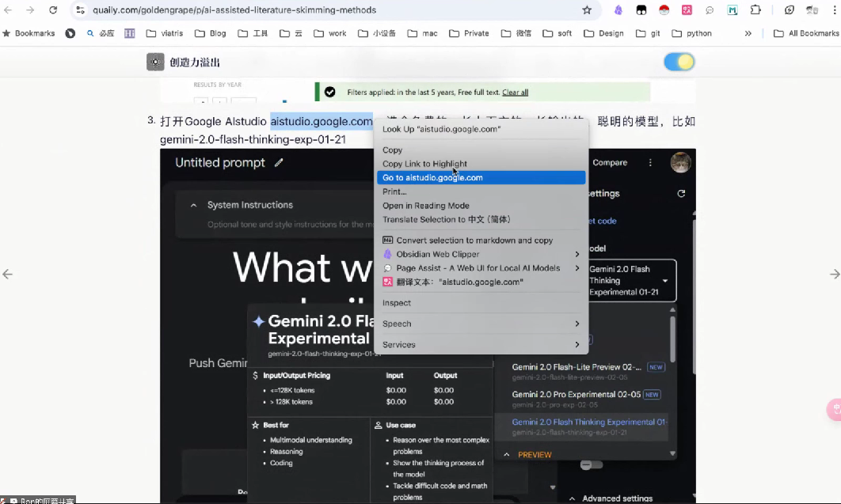Image resolution: width=841 pixels, height=504 pixels.
Task: Select Translate Selection to 中文
Action: pyautogui.click(x=481, y=220)
